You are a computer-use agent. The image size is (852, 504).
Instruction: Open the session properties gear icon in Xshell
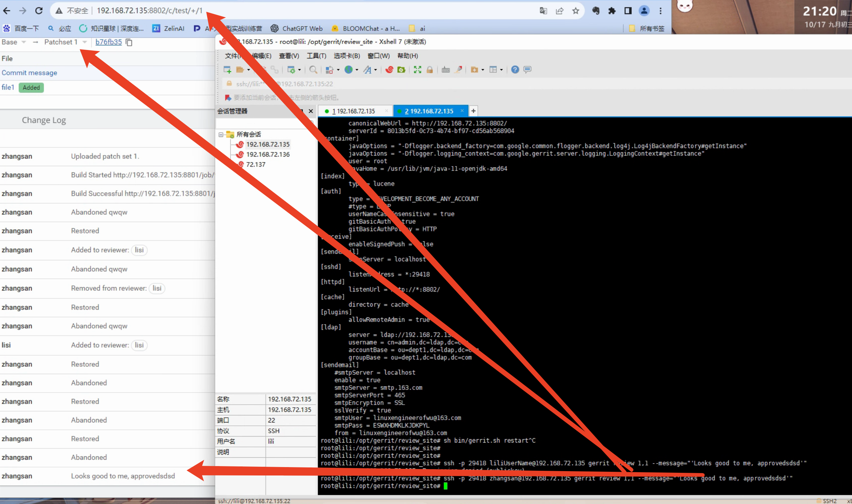pyautogui.click(x=291, y=69)
